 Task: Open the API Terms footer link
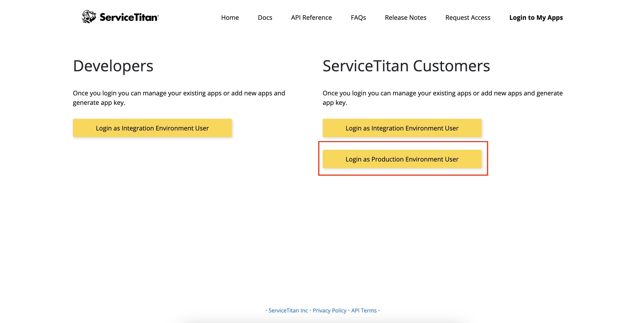364,310
